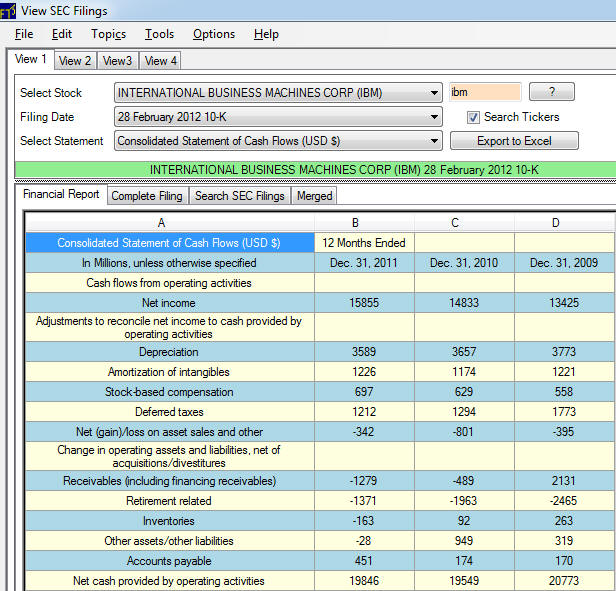The image size is (616, 591).
Task: Click the Depreciation row label
Action: [170, 352]
